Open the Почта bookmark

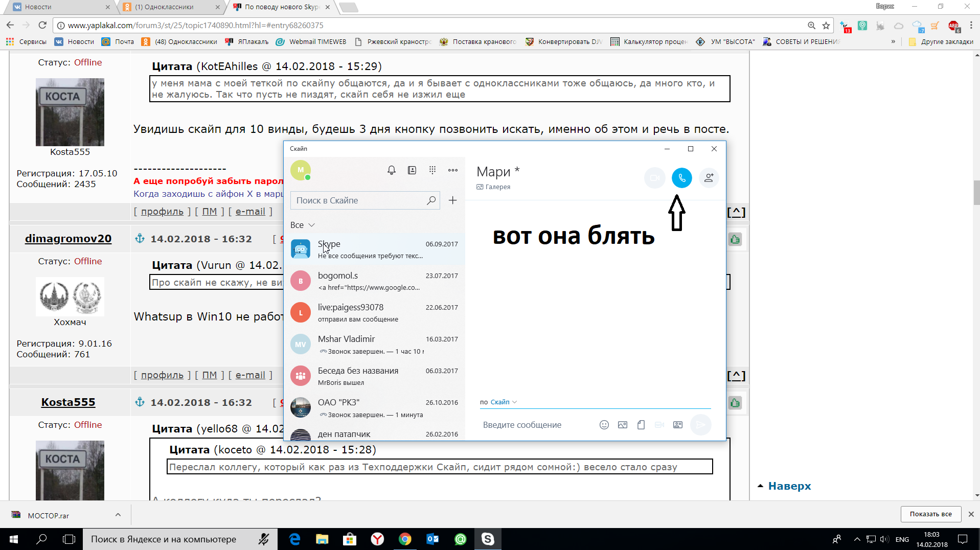[118, 42]
